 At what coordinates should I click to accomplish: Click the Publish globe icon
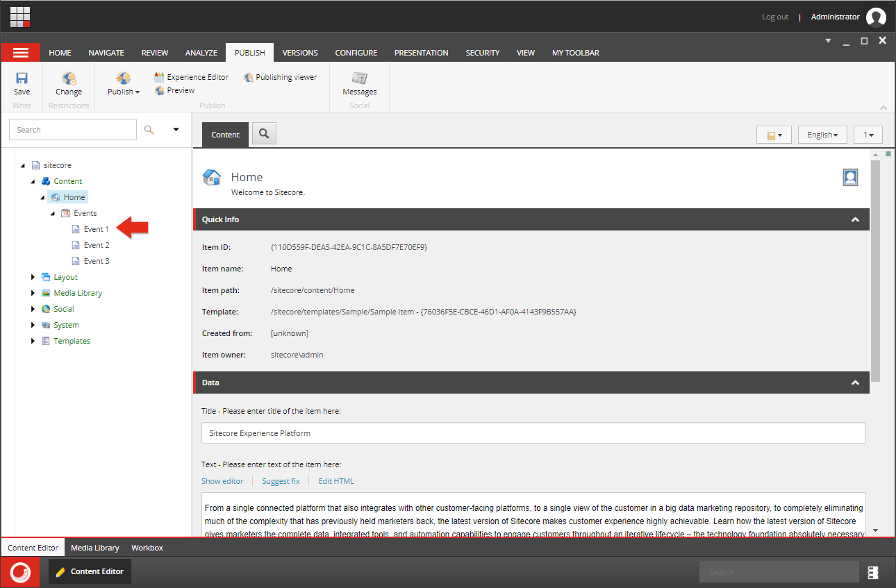pos(123,78)
